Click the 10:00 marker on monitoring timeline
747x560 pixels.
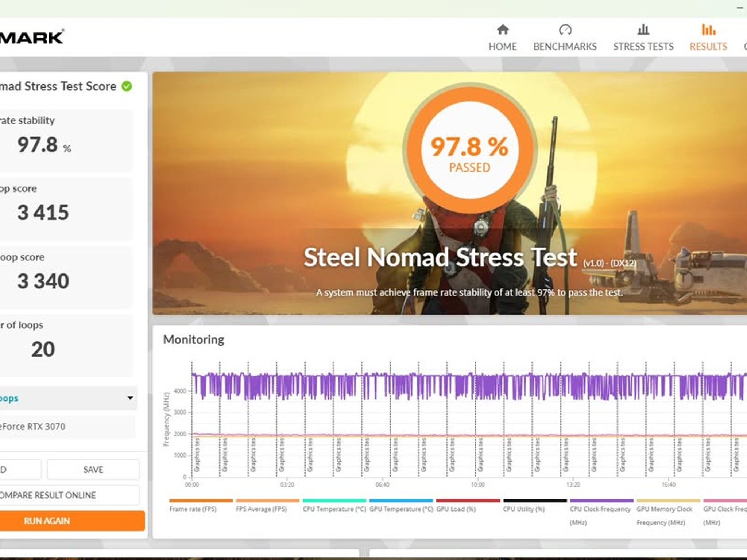point(477,485)
